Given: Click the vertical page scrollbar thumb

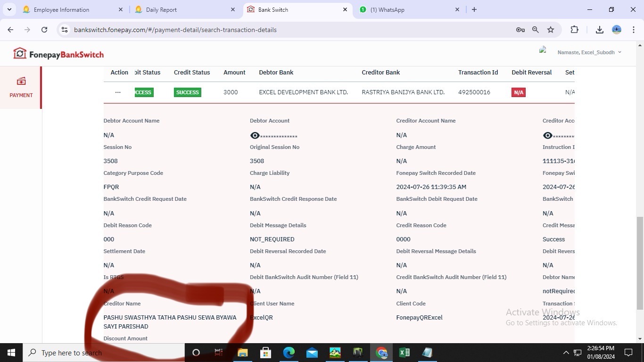Looking at the screenshot, I should (x=640, y=263).
